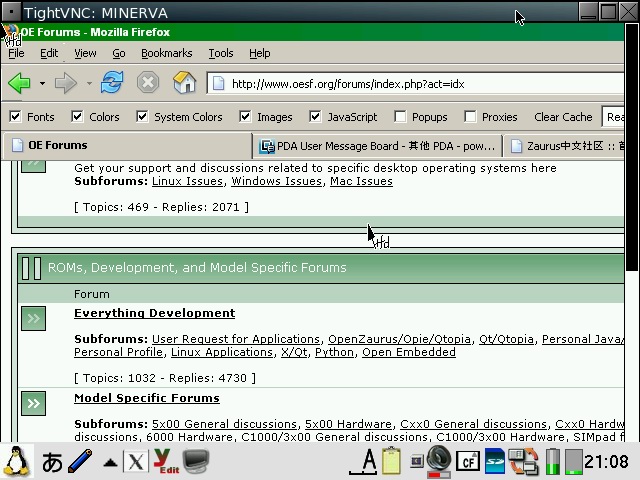Toggle the JavaScript checkbox
The height and width of the screenshot is (480, 640).
(315, 117)
